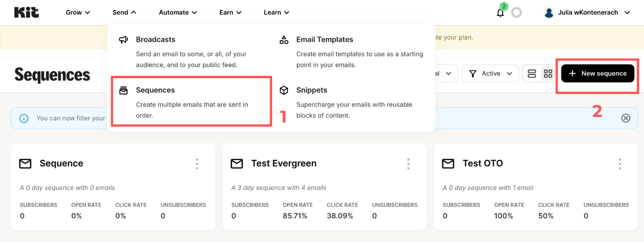Viewport: 644px width, 242px height.
Task: Click 'A 0 day sequence with 1 email'
Action: [488, 188]
